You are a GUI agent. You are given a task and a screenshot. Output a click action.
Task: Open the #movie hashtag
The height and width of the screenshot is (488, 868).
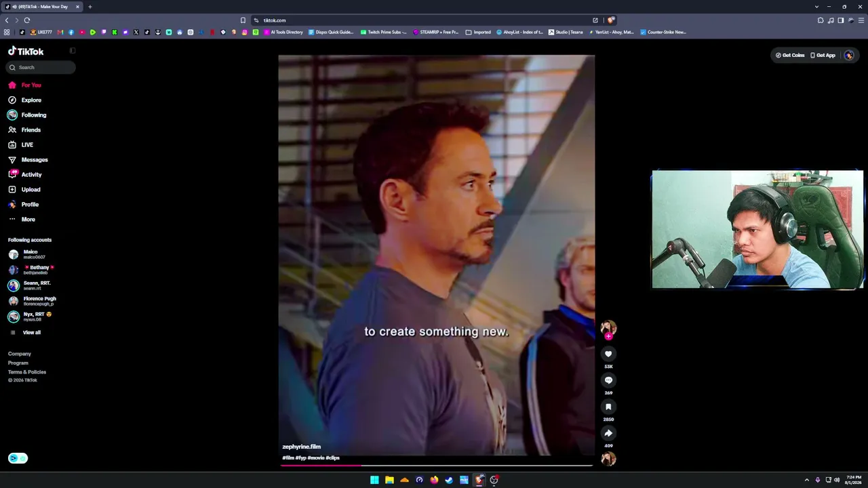[315, 458]
